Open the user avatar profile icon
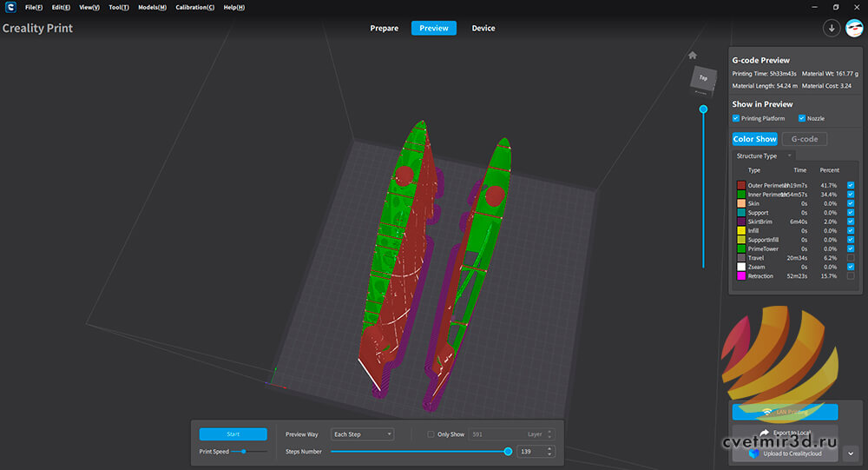Image resolution: width=868 pixels, height=470 pixels. (x=854, y=28)
